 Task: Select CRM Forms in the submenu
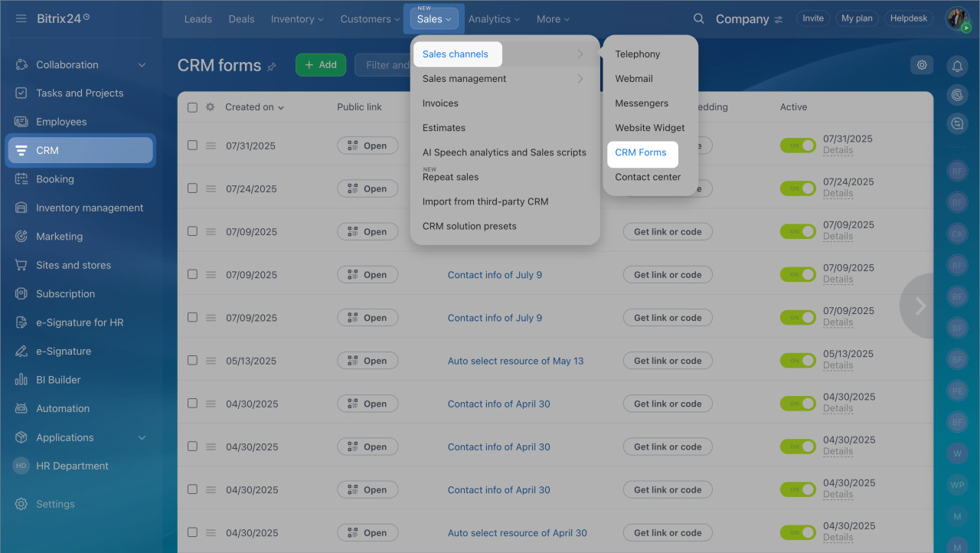coord(641,152)
